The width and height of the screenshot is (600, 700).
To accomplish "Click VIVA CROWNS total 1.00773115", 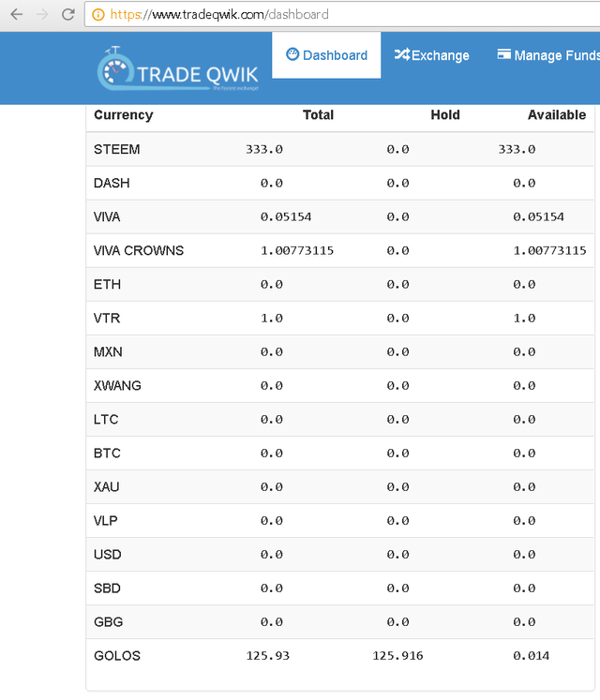I will 297,250.
